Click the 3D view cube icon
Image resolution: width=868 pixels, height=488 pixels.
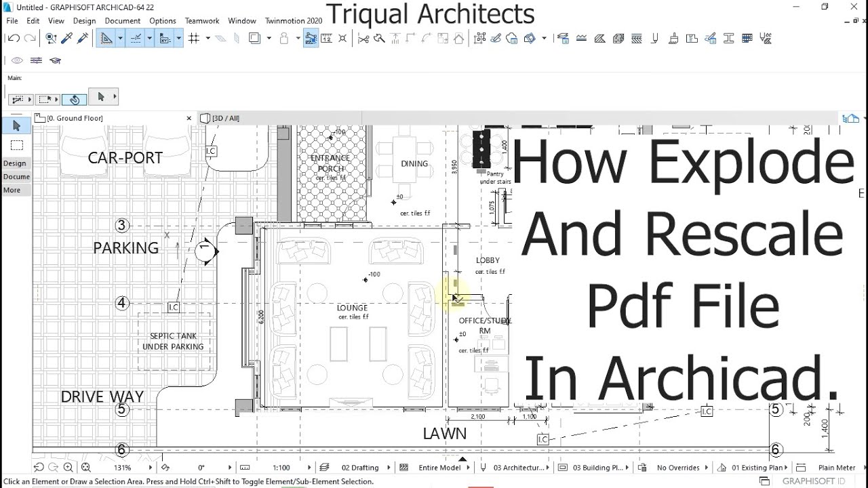[530, 39]
